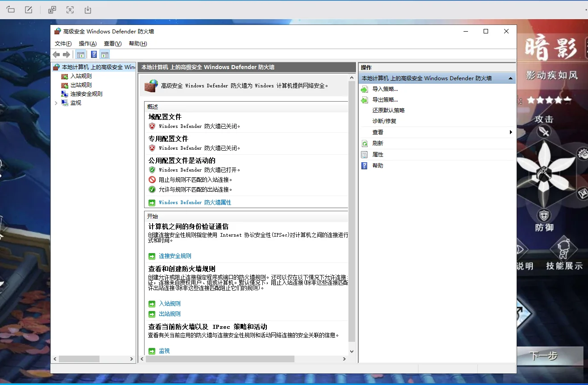Click the 攻击 sword icon in game window
Viewport: 588px width, 385px height.
[x=544, y=131]
